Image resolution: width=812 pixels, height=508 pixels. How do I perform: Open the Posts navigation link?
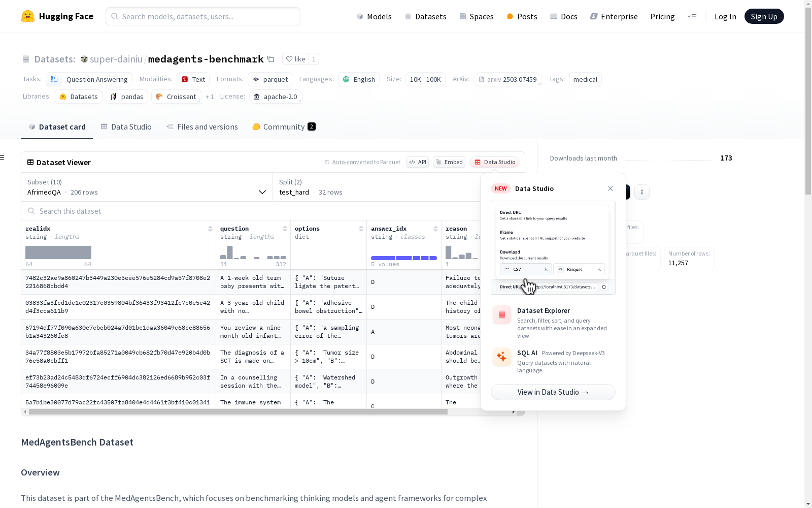pyautogui.click(x=522, y=16)
